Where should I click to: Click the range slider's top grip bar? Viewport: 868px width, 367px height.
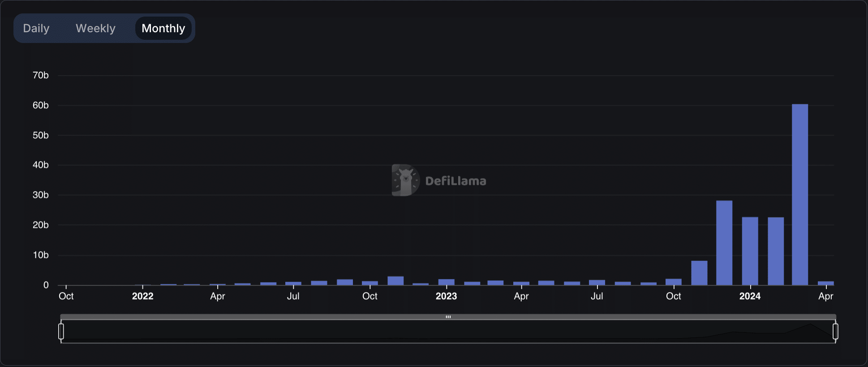coord(448,317)
